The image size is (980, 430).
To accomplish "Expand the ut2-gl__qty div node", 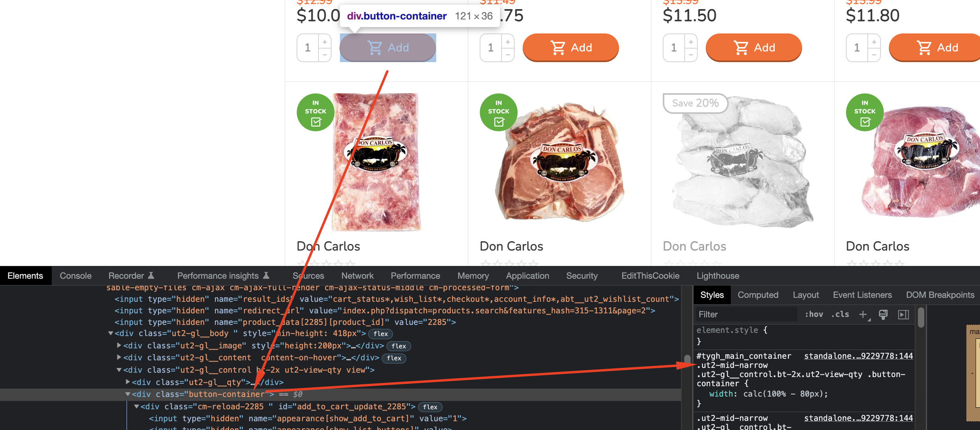I will point(128,382).
